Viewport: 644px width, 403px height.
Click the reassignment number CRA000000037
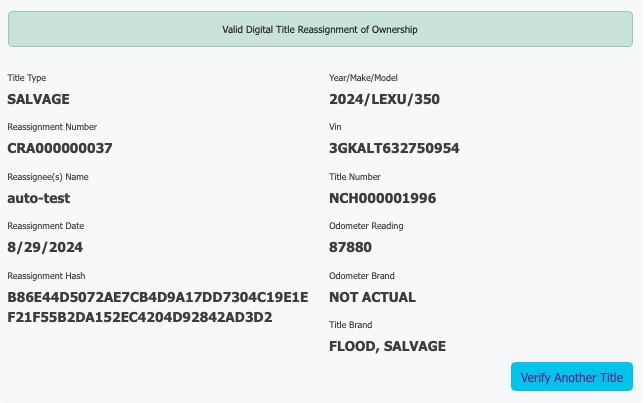click(x=60, y=148)
